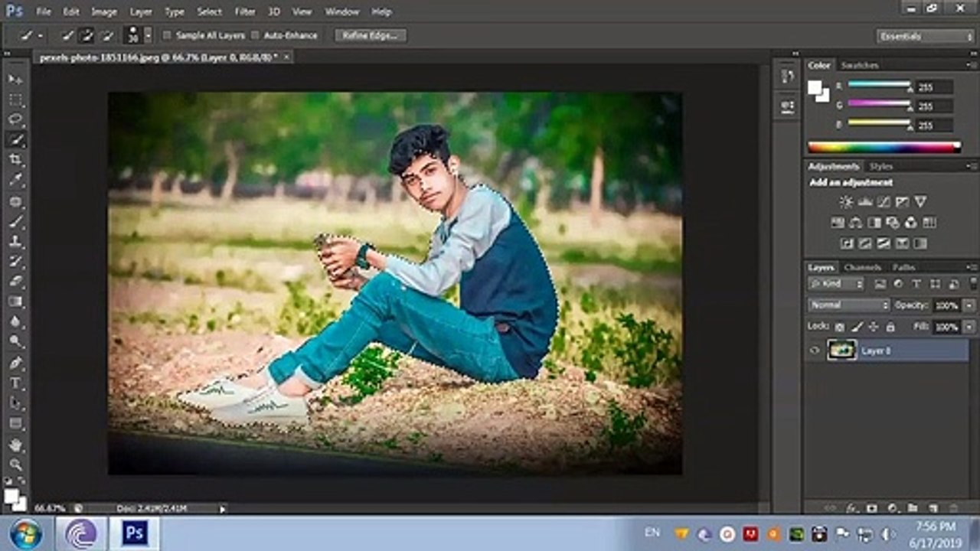The height and width of the screenshot is (551, 980).
Task: Select the Hand tool
Action: point(15,444)
